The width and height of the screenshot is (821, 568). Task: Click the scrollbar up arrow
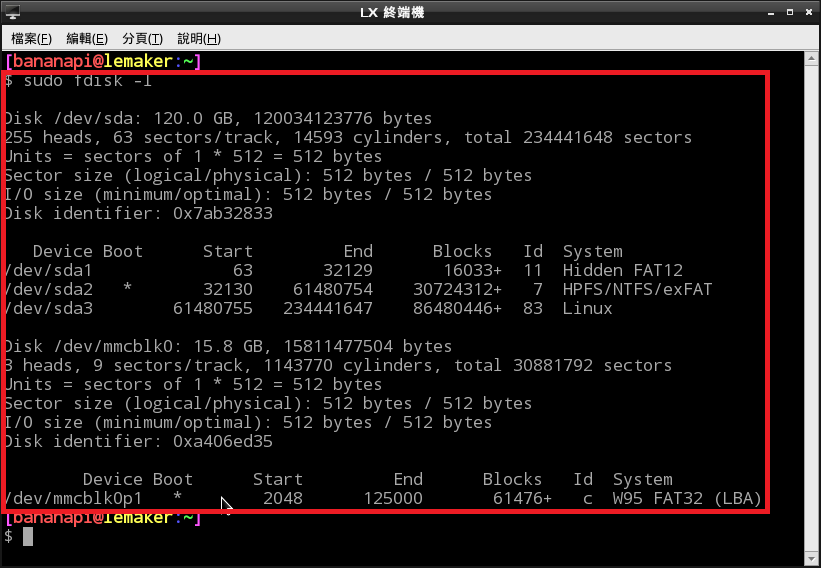(813, 59)
